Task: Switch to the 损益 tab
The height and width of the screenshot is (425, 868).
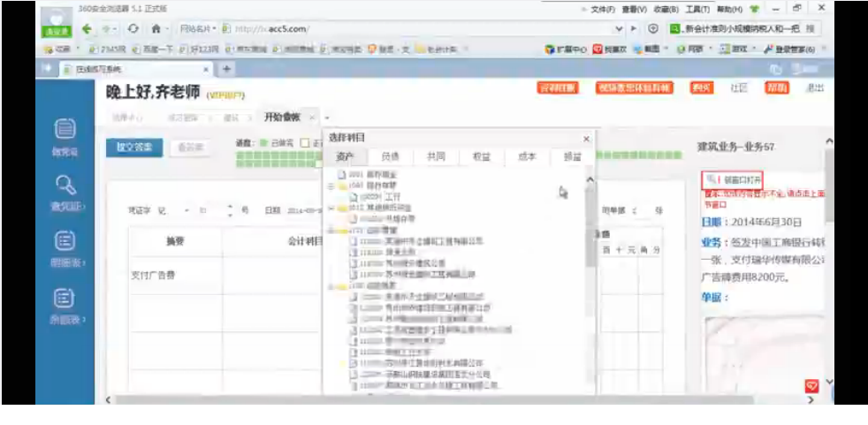Action: [573, 157]
